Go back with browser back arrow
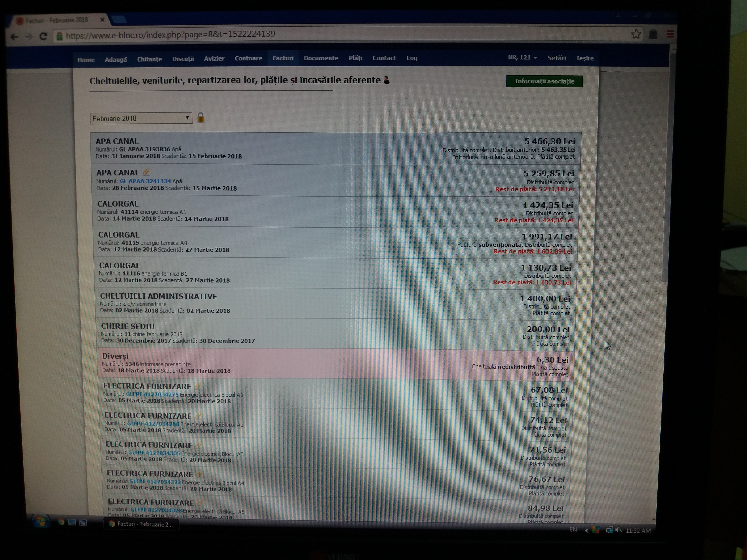 tap(14, 37)
